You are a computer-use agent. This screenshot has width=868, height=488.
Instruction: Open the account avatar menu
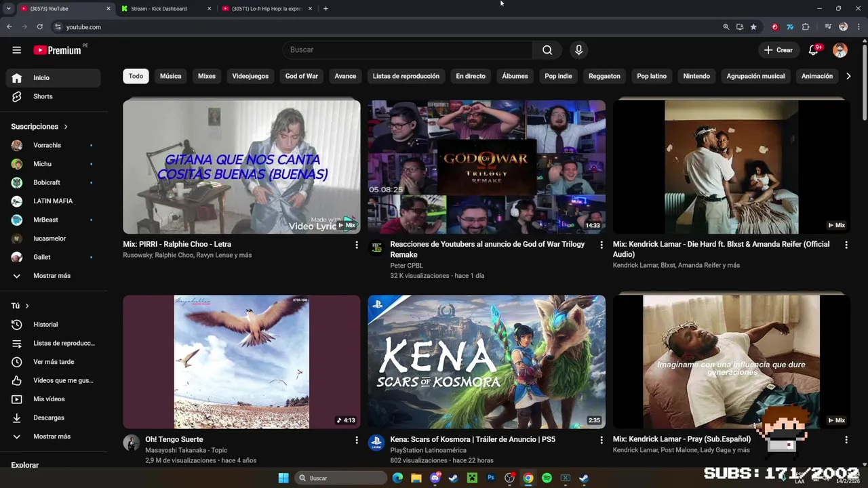(840, 50)
